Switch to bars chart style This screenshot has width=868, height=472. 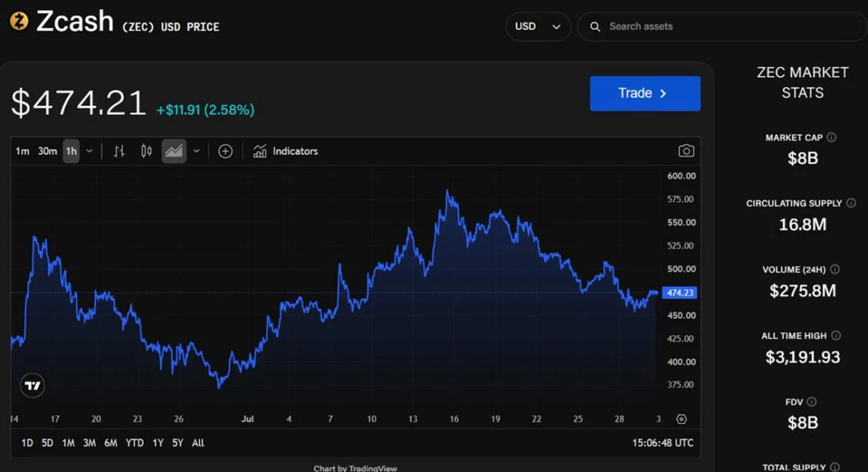119,151
